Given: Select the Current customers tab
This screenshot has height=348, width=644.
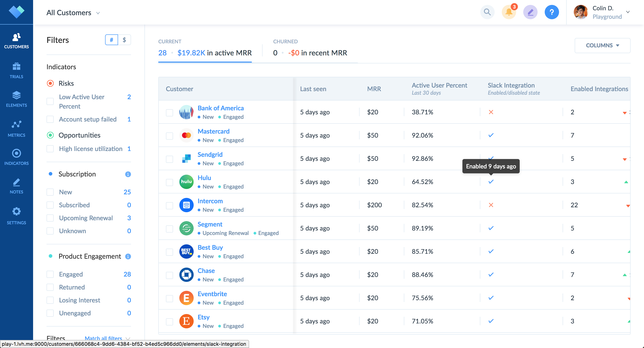Looking at the screenshot, I should point(205,48).
